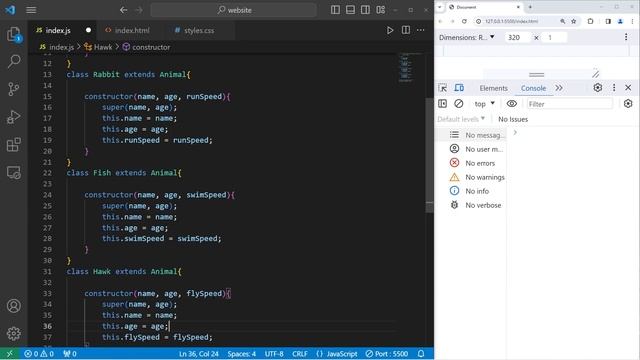This screenshot has width=640, height=360.
Task: Change line ending via CRLF
Action: (300, 354)
